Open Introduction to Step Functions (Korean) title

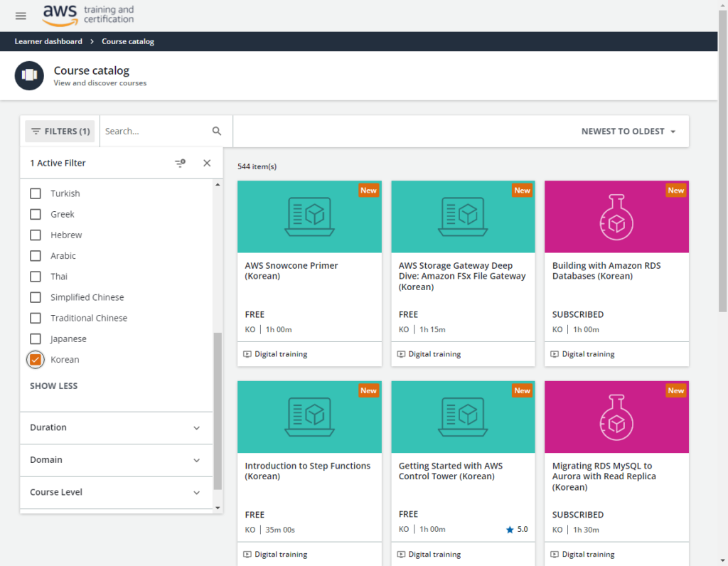[307, 471]
